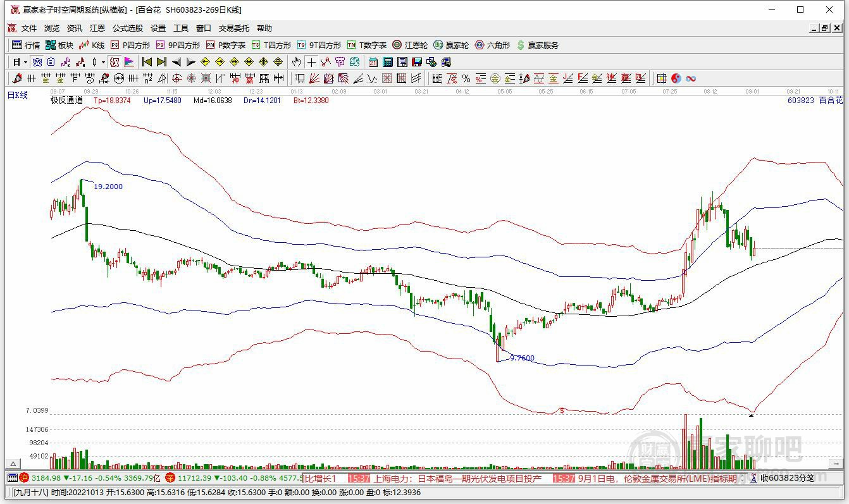Viewport: 849px width, 504px height.
Task: Open the 浏览 menu
Action: [x=52, y=28]
